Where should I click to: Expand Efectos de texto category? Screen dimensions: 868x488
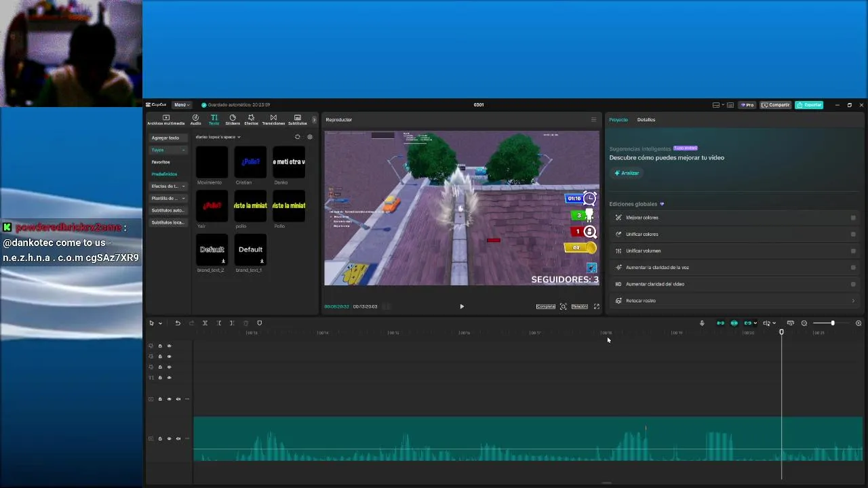[168, 186]
